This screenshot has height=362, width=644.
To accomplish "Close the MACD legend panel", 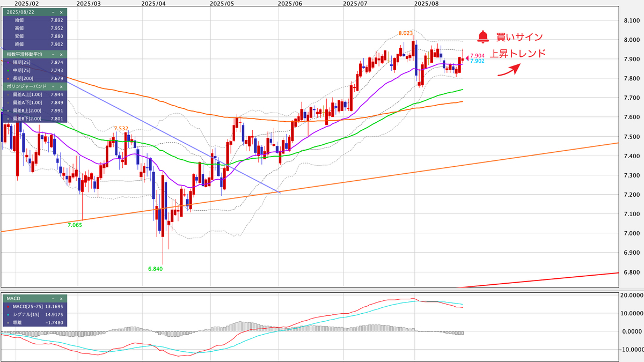I will (61, 298).
